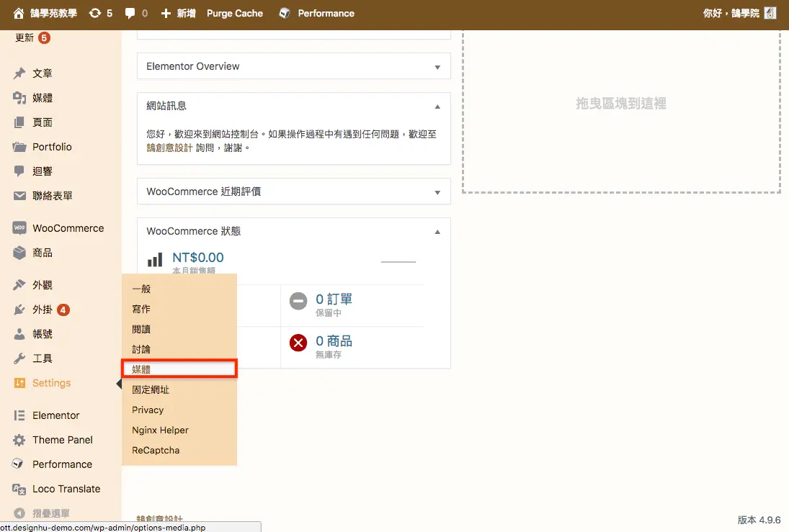
Task: Click the media icon beside 媒體 in sidebar
Action: coord(19,98)
